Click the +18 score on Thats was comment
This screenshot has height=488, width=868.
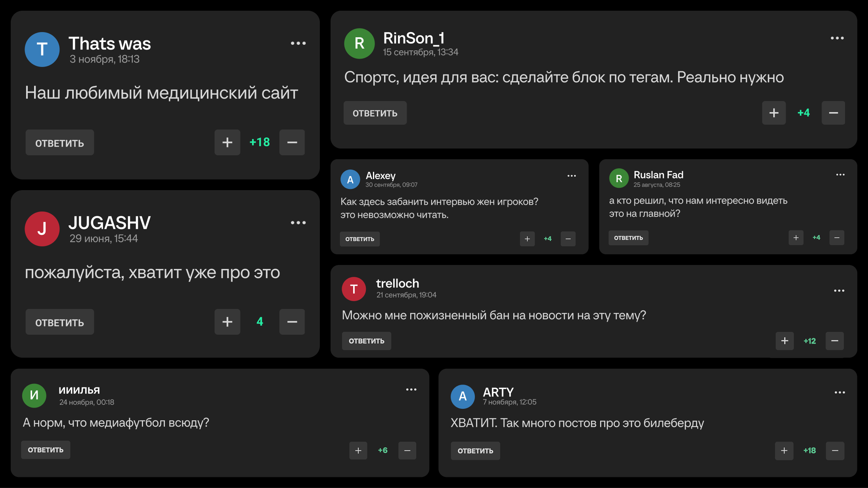point(260,142)
